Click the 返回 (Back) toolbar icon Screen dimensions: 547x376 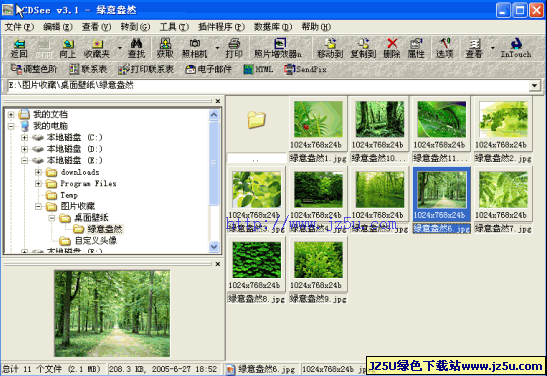tap(19, 48)
